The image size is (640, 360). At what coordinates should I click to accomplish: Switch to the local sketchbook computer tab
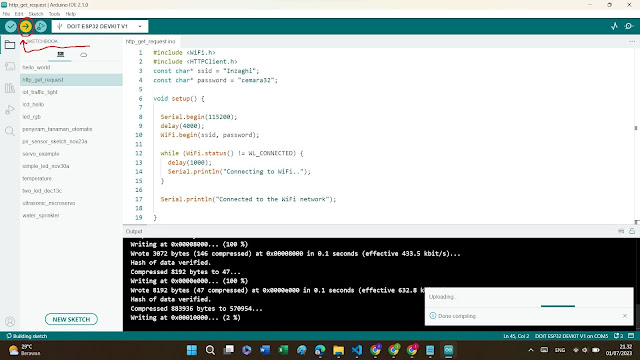[60, 54]
